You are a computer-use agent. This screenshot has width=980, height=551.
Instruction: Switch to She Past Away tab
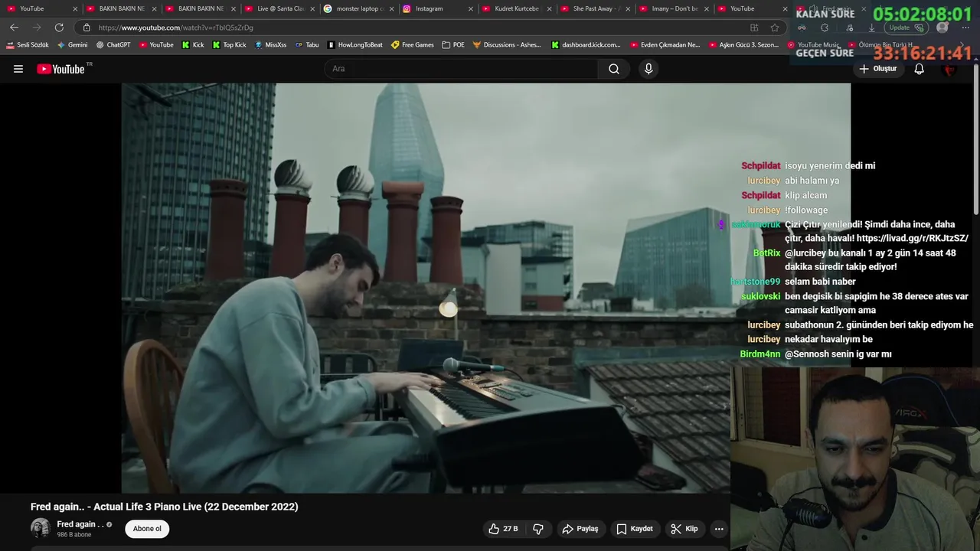click(x=594, y=8)
